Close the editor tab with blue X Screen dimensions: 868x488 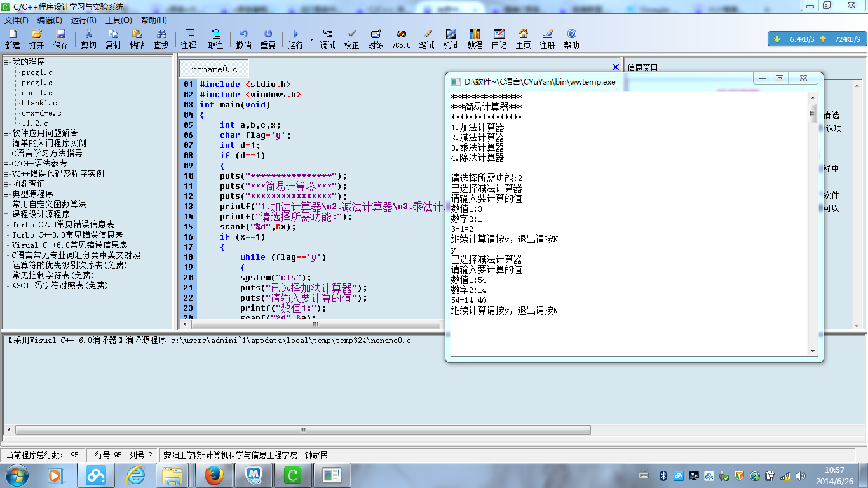point(615,67)
